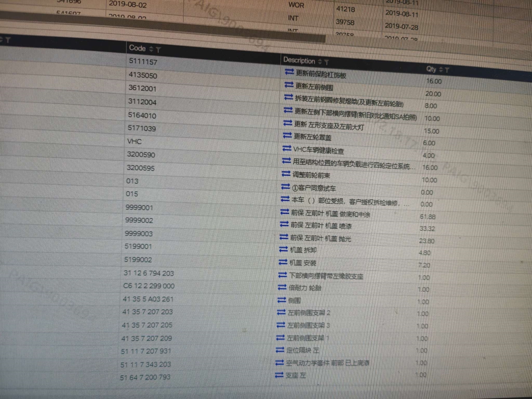The width and height of the screenshot is (532, 399).
Task: Click description 更新左轮罩盖
Action: [313, 137]
